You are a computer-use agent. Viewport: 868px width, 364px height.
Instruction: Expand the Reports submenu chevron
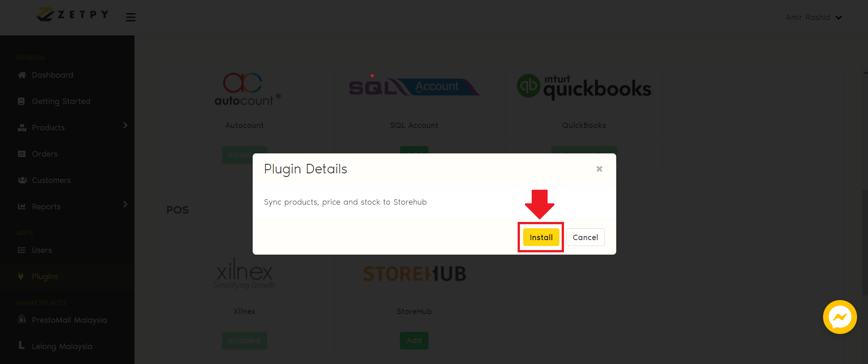coord(125,204)
